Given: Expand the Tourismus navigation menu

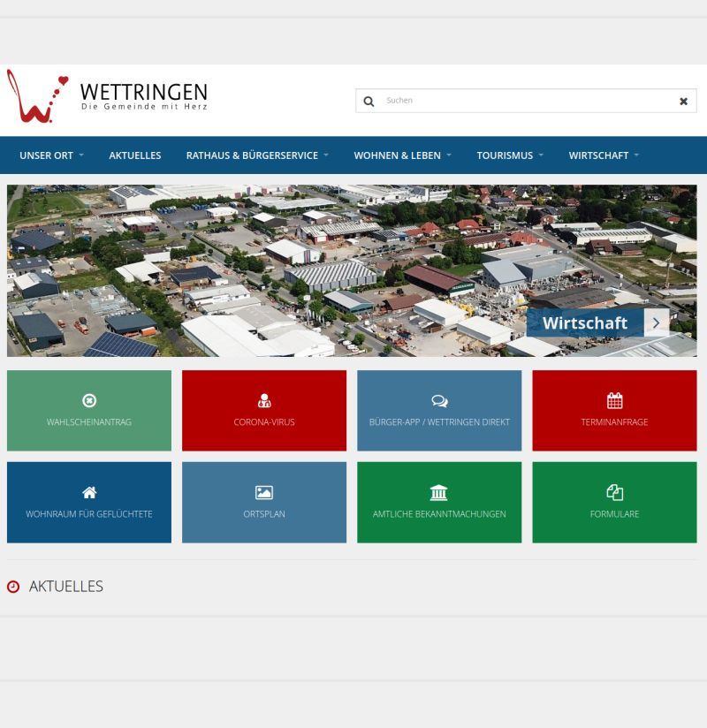Looking at the screenshot, I should (x=510, y=155).
